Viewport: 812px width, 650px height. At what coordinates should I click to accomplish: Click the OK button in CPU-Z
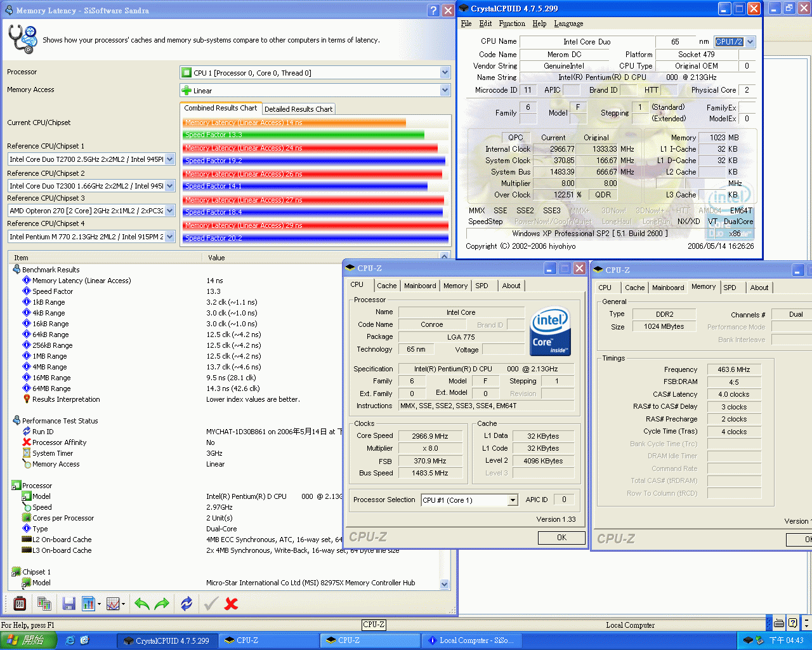click(561, 538)
